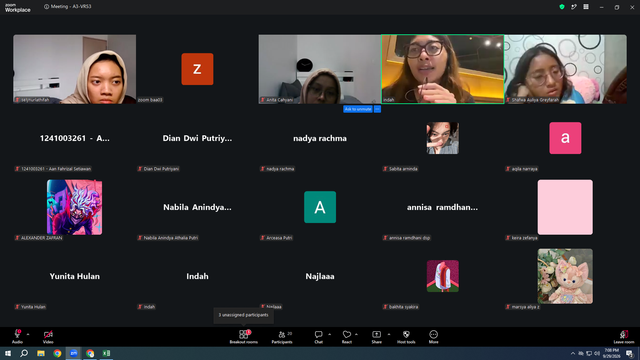The width and height of the screenshot is (640, 360).
Task: Expand the Chat options arrow
Action: click(329, 334)
